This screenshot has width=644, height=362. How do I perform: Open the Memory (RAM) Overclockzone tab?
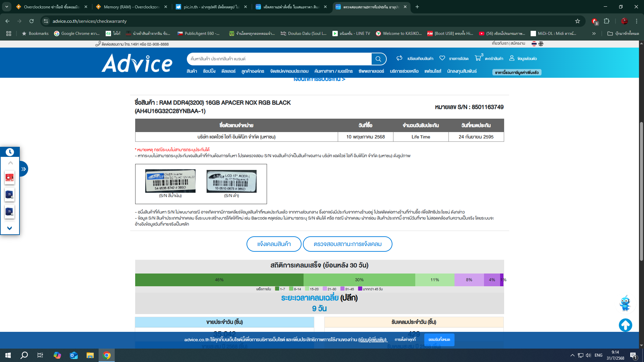pos(131,7)
